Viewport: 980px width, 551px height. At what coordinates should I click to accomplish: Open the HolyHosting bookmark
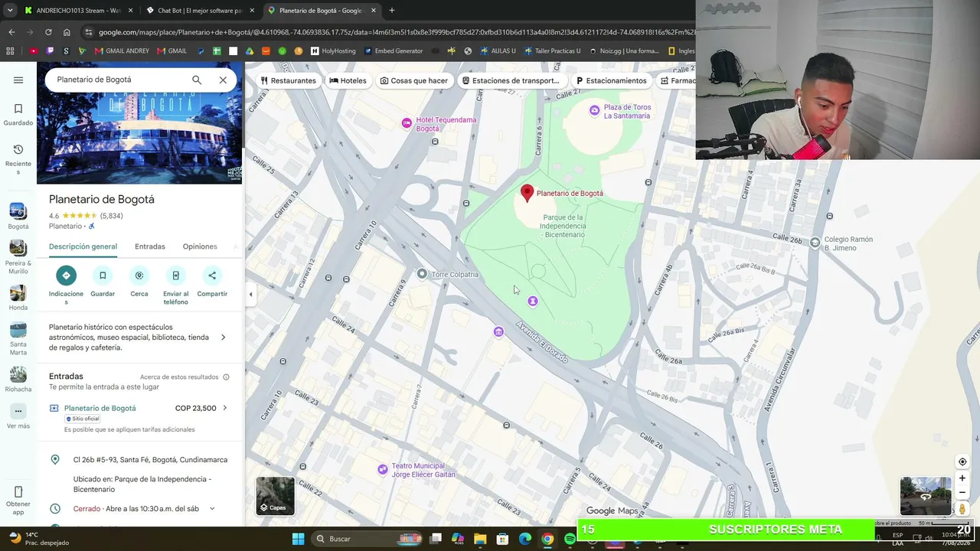tap(333, 51)
